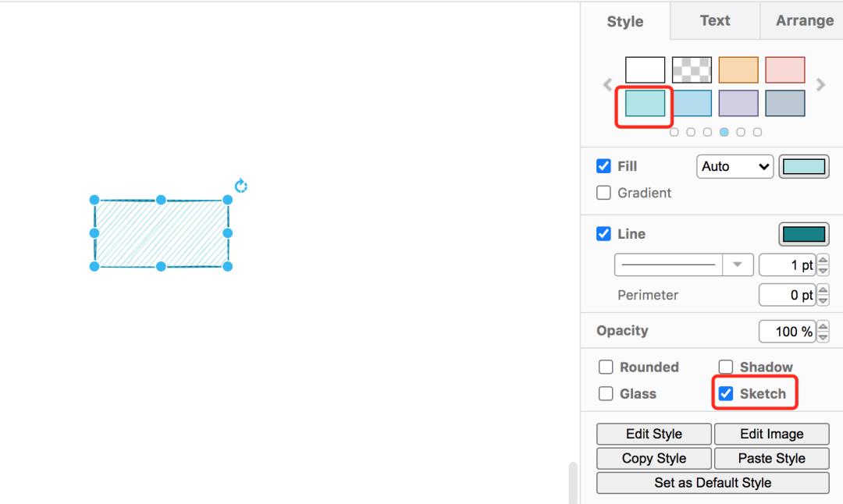Enable the Gradient checkbox
The image size is (843, 504).
pos(603,193)
